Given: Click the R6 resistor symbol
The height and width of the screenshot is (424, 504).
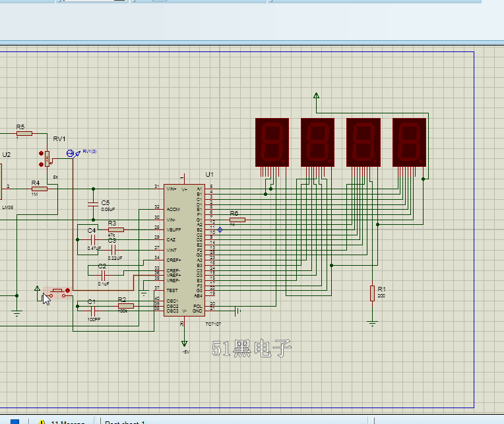Looking at the screenshot, I should coord(237,220).
